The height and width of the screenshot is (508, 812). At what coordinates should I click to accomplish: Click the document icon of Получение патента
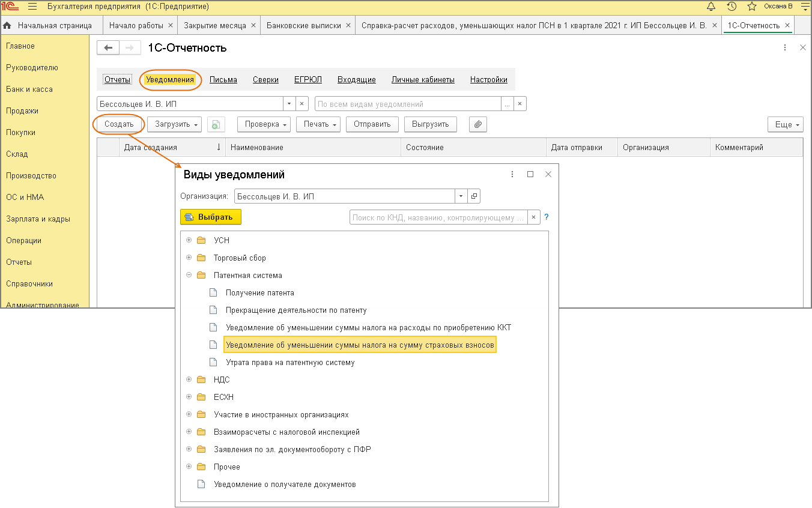(x=213, y=292)
